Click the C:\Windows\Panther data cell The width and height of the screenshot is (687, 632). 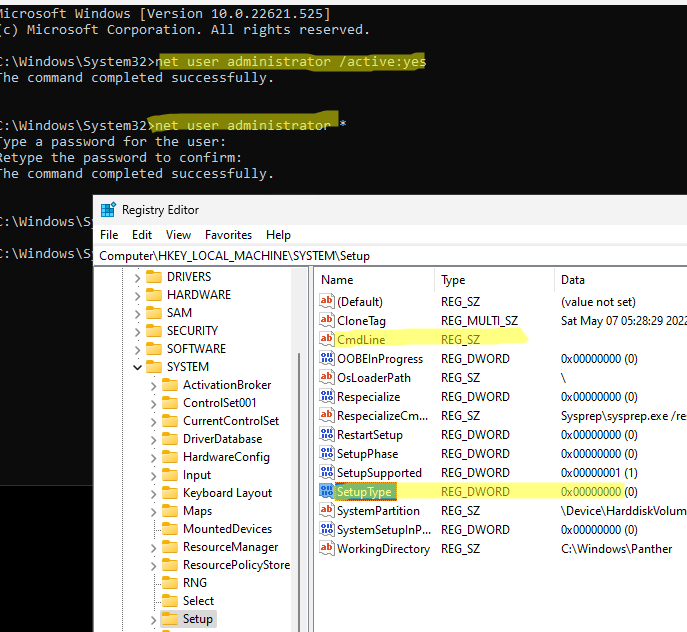click(616, 549)
